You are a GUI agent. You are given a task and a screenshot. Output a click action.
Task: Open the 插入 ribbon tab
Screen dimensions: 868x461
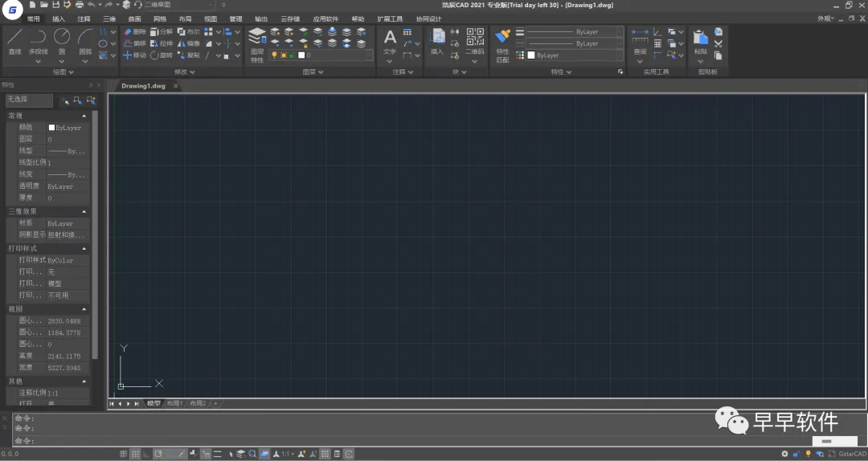point(59,18)
